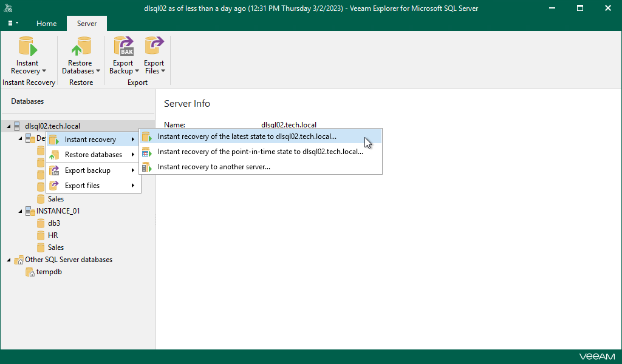This screenshot has width=622, height=364.
Task: Open the Export Backup ribbon button
Action: coord(124,55)
